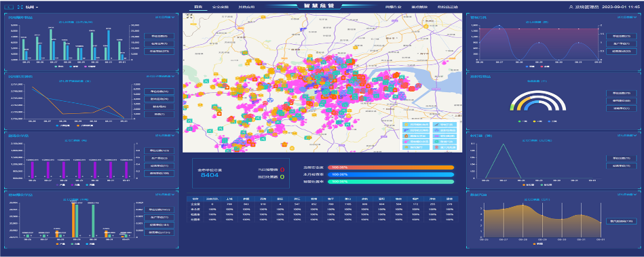This screenshot has height=257, width=644.
Task: Click the 管制刀具 knife icon in map legend
Action: pyautogui.click(x=436, y=124)
